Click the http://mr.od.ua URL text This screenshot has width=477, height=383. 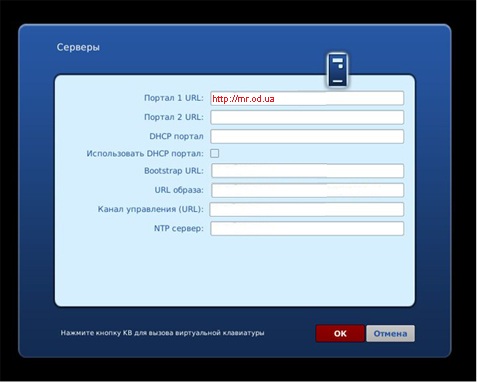(243, 99)
